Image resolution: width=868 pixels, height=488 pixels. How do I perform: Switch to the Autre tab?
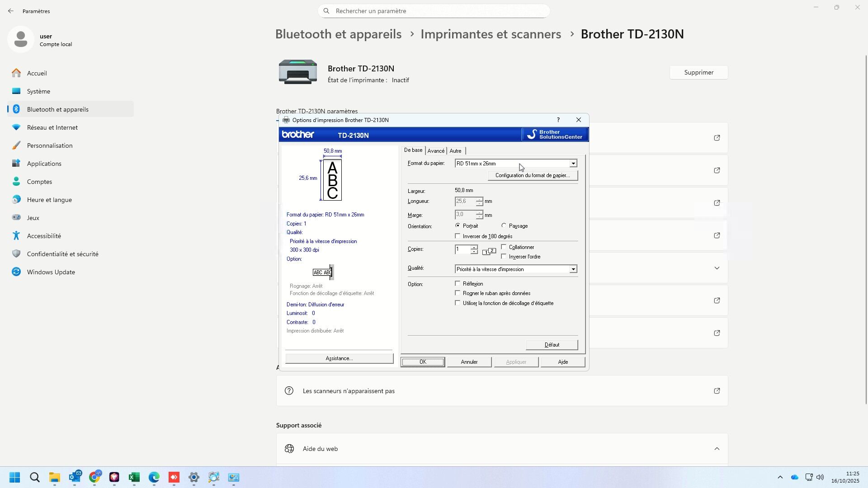click(455, 151)
